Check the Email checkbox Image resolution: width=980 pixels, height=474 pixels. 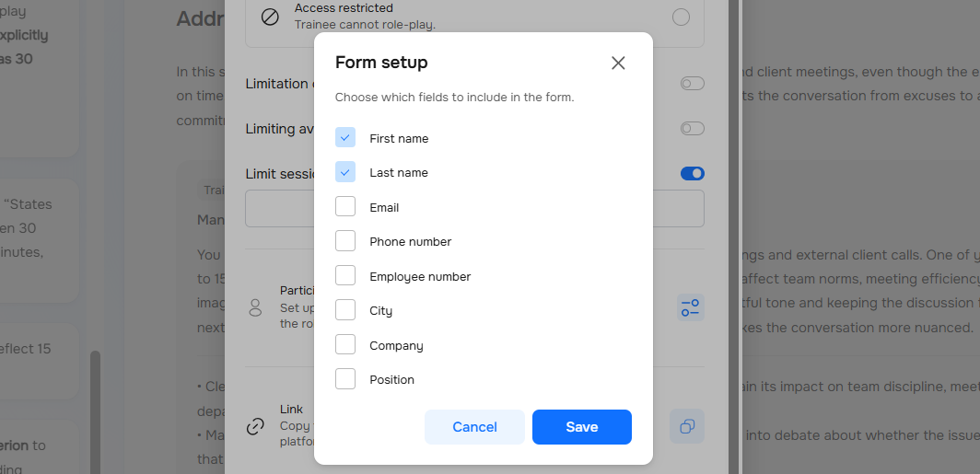click(345, 206)
